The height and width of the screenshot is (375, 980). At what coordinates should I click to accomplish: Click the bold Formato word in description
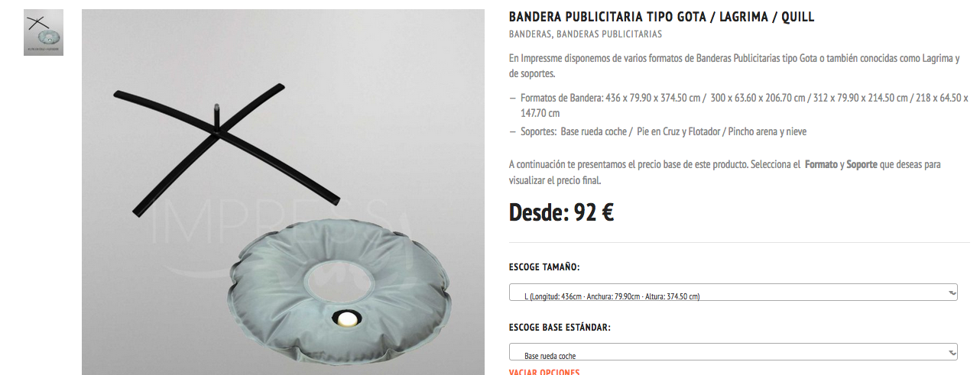point(821,164)
